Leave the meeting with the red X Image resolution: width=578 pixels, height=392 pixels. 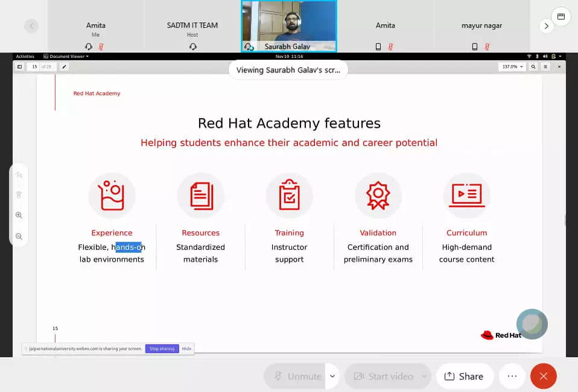tap(544, 376)
